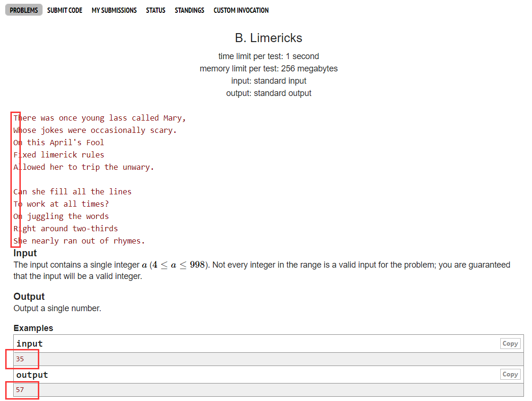This screenshot has width=532, height=401.
Task: Click the bold 'Input' section heading
Action: pos(25,253)
